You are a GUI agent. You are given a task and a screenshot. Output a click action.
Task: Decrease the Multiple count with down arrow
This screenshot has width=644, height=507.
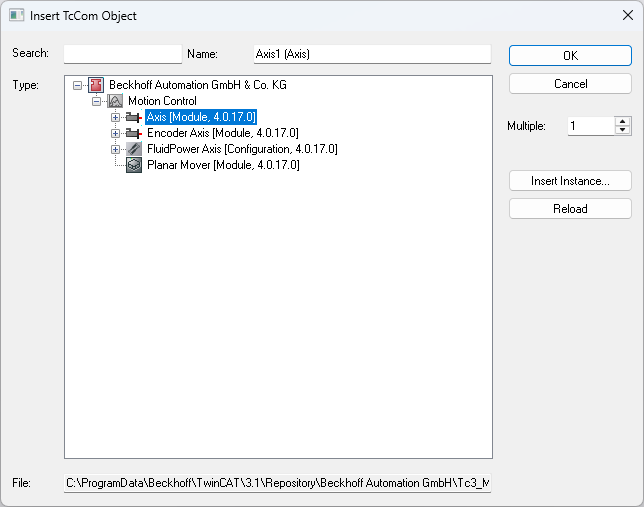(x=623, y=130)
